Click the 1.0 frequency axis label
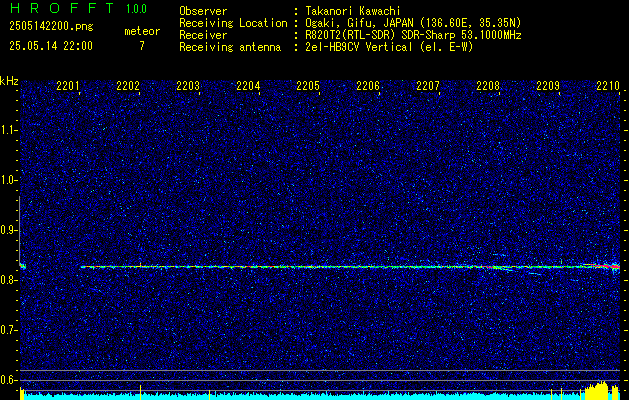 click(9, 180)
